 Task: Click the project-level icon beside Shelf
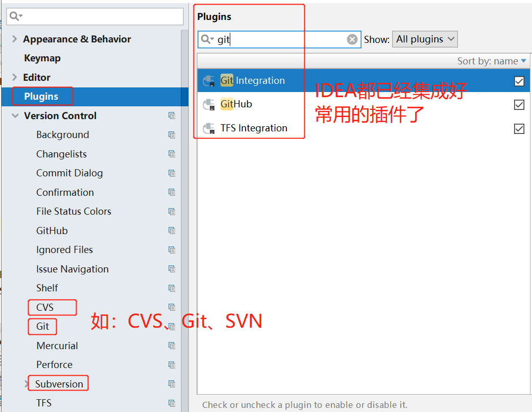tap(172, 288)
